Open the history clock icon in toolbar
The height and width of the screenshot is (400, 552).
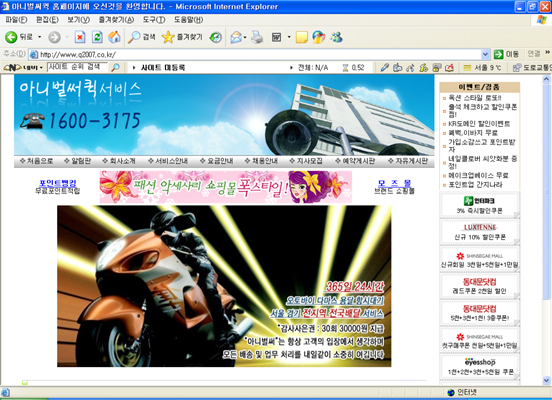(215, 37)
